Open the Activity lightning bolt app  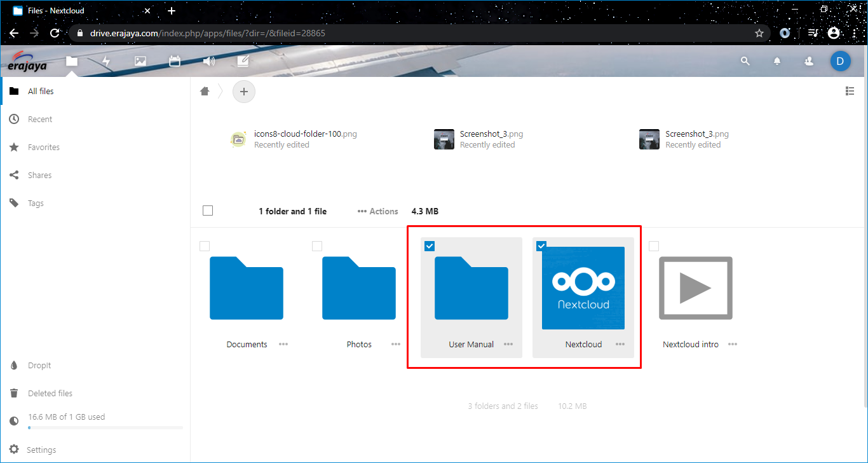106,61
